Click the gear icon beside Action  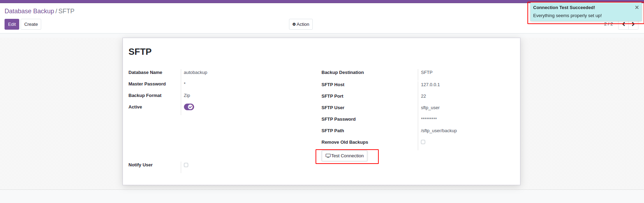(294, 24)
